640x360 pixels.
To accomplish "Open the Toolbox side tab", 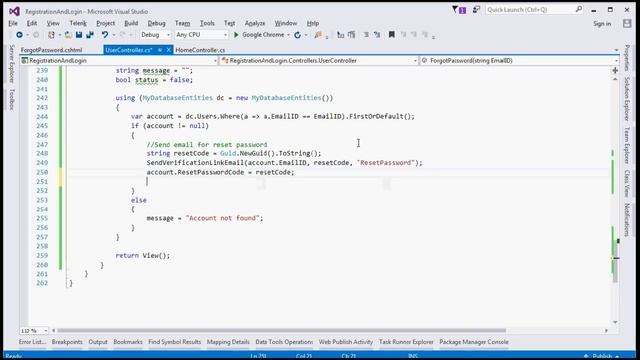I will (12, 99).
